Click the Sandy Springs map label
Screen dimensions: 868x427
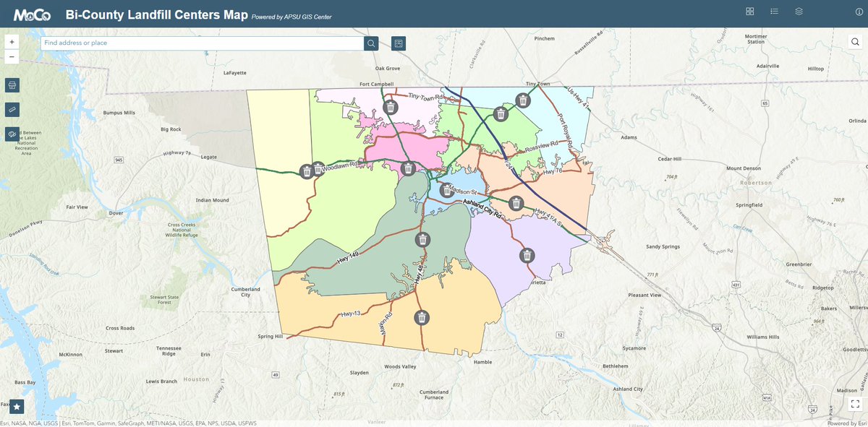point(663,247)
